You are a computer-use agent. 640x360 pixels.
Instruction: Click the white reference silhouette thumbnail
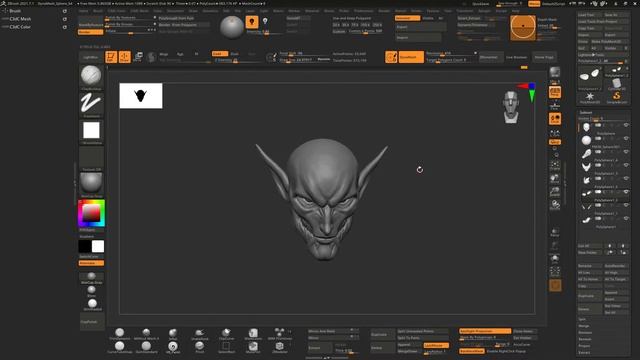141,96
